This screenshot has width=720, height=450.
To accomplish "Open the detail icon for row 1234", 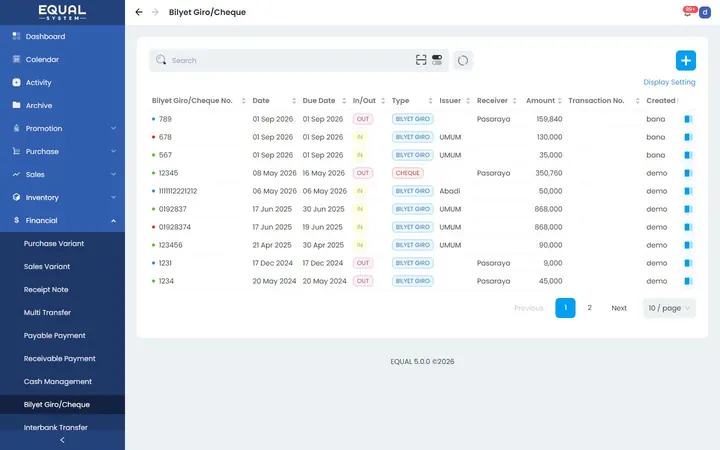I will click(x=688, y=281).
